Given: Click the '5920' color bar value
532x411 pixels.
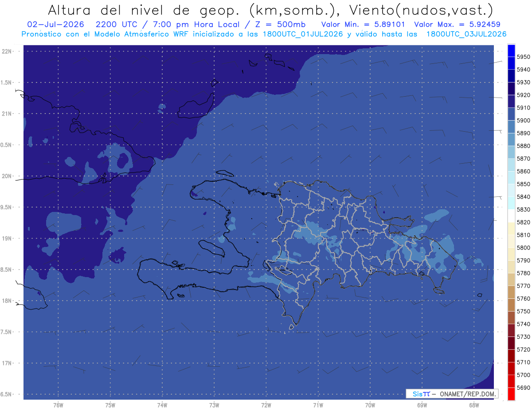Looking at the screenshot, I should [x=523, y=95].
